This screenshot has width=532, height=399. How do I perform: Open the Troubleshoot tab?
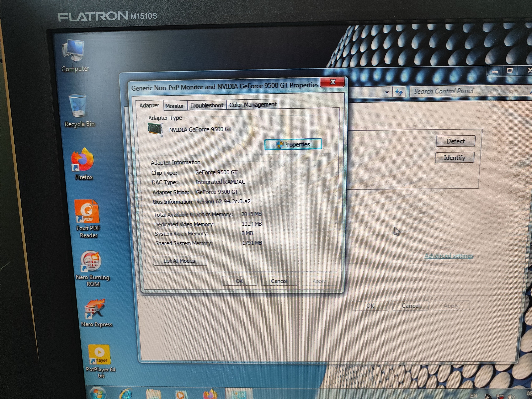click(207, 105)
